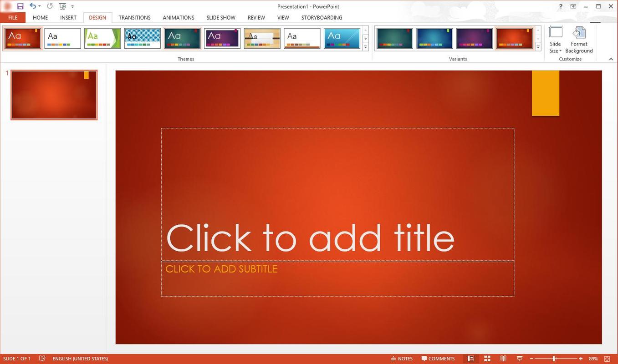Apply the green arrow Facet theme
The image size is (618, 364).
point(102,38)
